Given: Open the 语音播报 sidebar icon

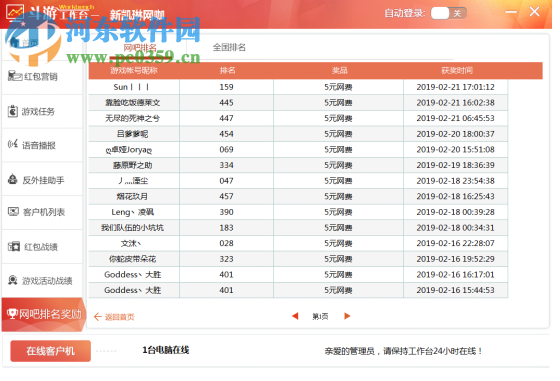Looking at the screenshot, I should pos(13,145).
